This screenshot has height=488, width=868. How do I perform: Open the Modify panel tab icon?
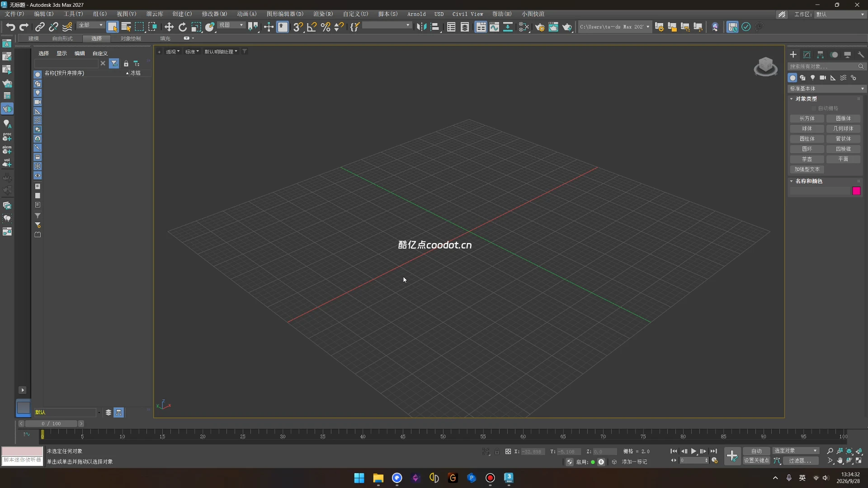tap(807, 55)
